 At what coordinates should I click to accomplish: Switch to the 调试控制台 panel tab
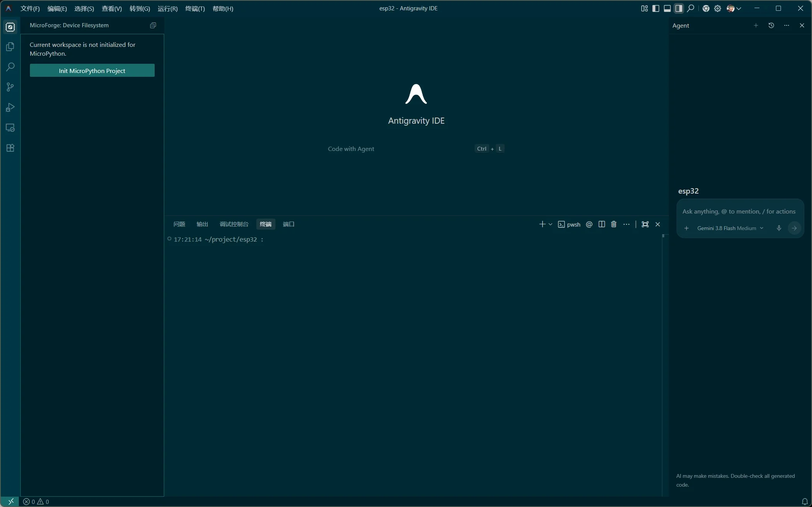234,224
